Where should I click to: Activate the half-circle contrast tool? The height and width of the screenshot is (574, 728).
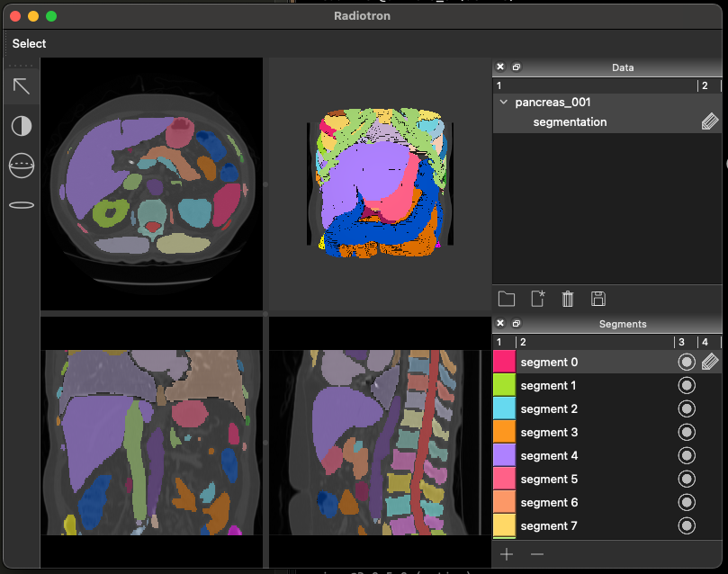[22, 126]
